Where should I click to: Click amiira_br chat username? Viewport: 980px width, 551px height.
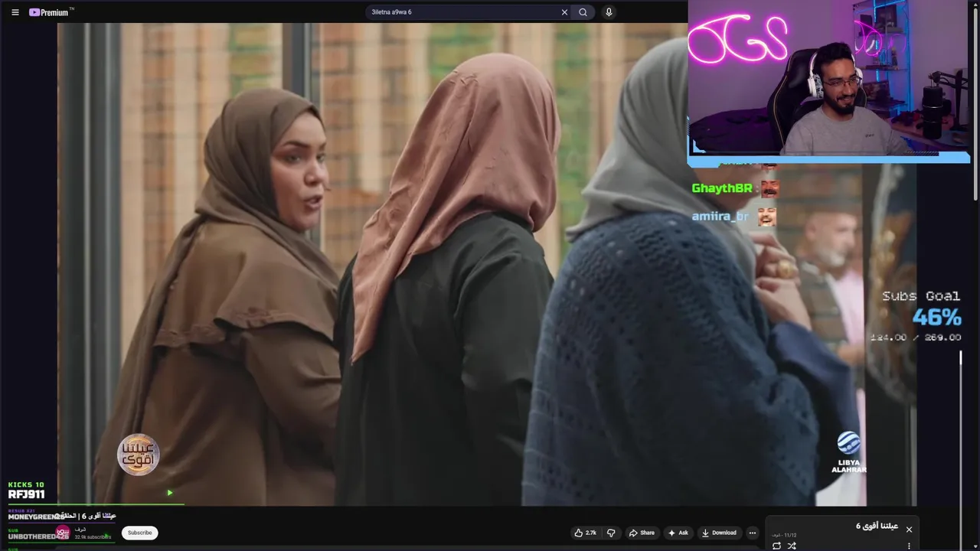[720, 217]
